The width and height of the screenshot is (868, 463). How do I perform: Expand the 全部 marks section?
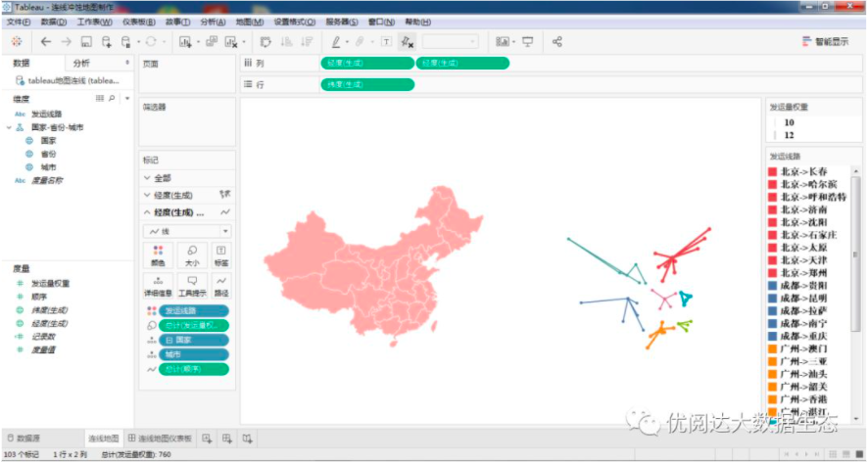[x=148, y=178]
